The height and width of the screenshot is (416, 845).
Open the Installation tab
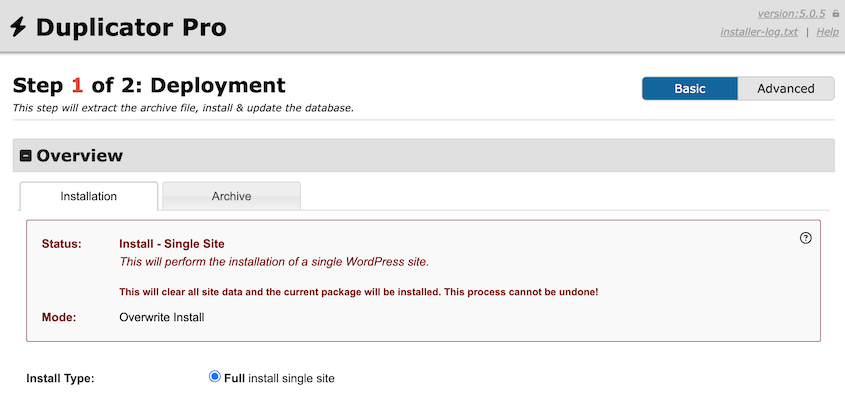pos(88,196)
